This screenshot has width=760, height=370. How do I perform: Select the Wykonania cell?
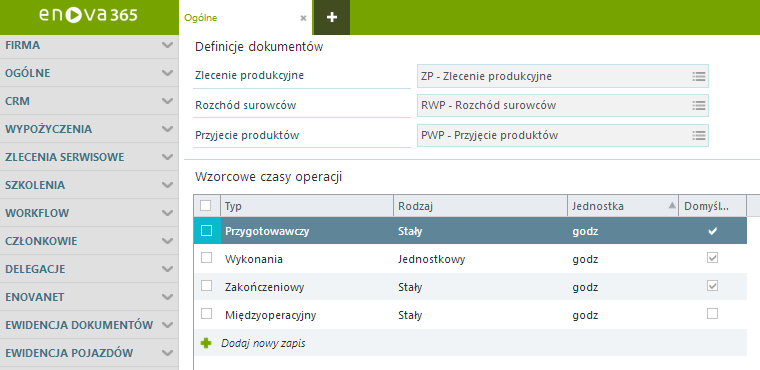coord(307,259)
